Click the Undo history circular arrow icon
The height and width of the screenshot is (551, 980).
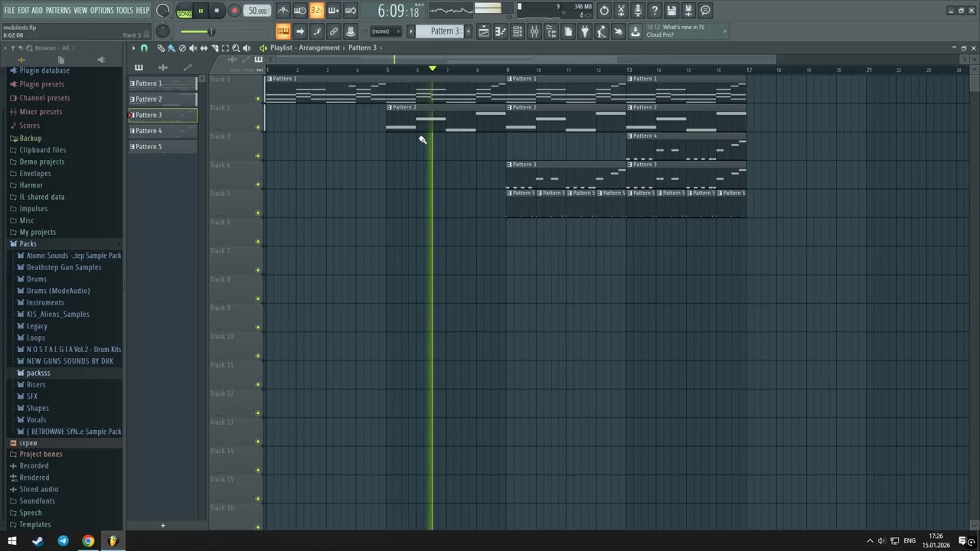tap(603, 10)
